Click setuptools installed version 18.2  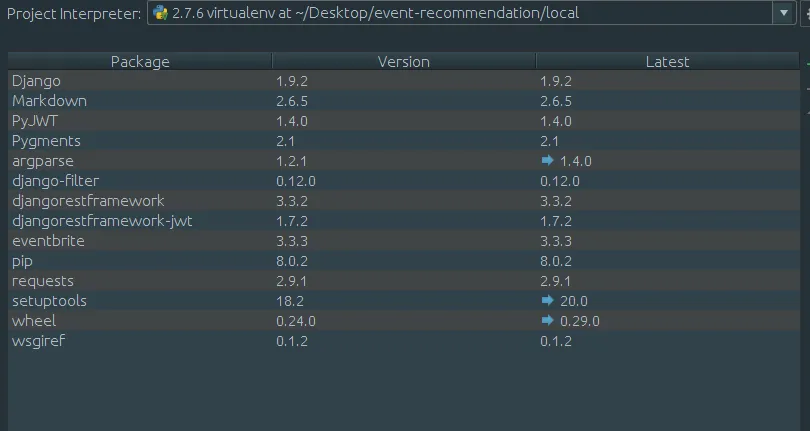(290, 300)
